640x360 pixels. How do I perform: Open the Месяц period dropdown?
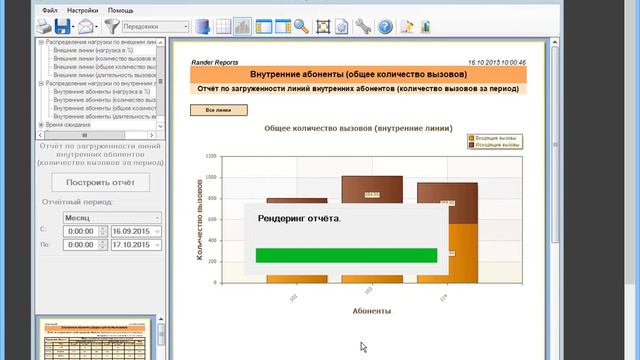[112, 218]
